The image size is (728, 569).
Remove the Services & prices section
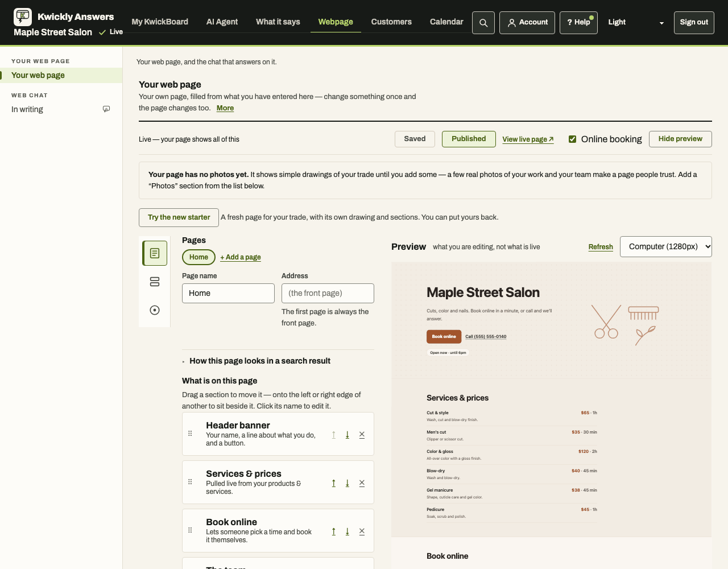coord(362,483)
